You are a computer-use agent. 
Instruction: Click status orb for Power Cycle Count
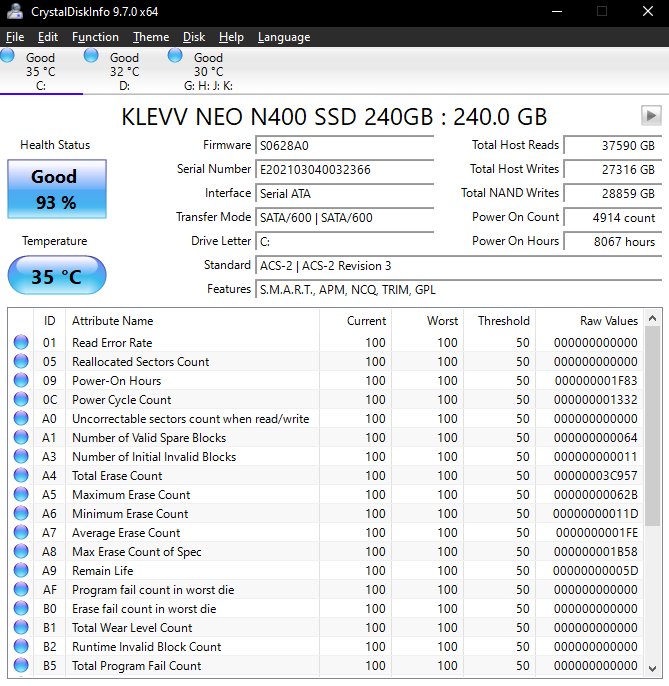[x=21, y=399]
